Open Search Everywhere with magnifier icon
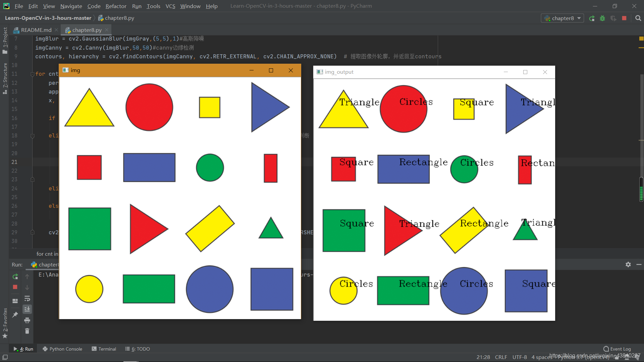The width and height of the screenshot is (644, 362). [638, 18]
